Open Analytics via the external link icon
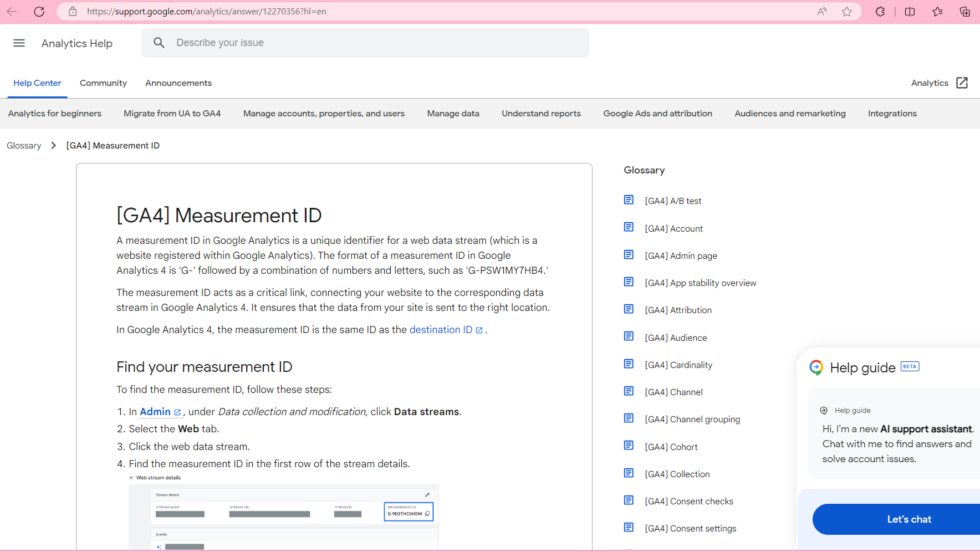 (962, 83)
